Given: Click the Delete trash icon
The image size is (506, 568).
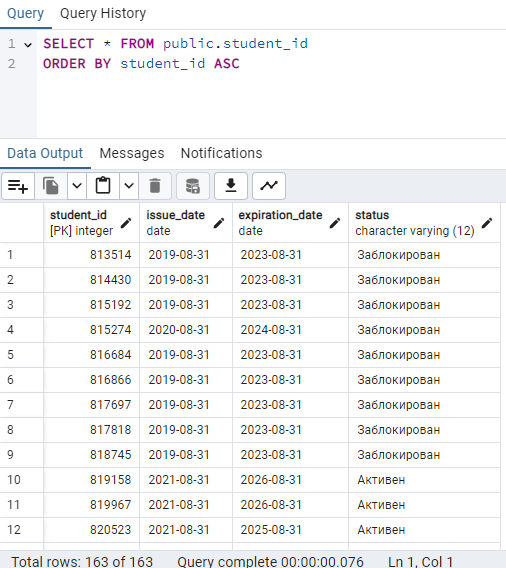Looking at the screenshot, I should click(155, 186).
